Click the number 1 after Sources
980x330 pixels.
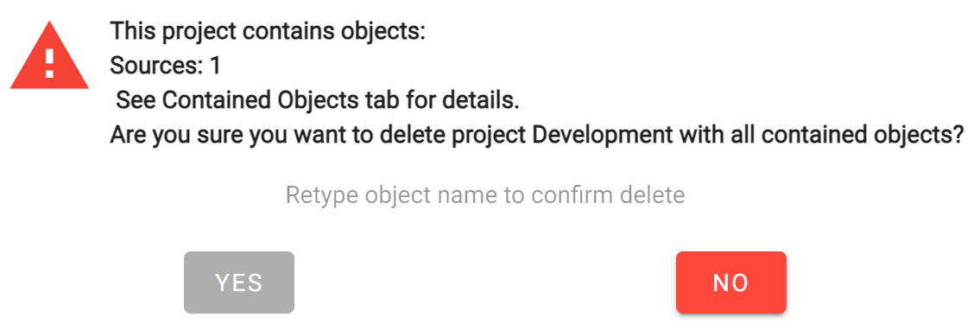(214, 66)
